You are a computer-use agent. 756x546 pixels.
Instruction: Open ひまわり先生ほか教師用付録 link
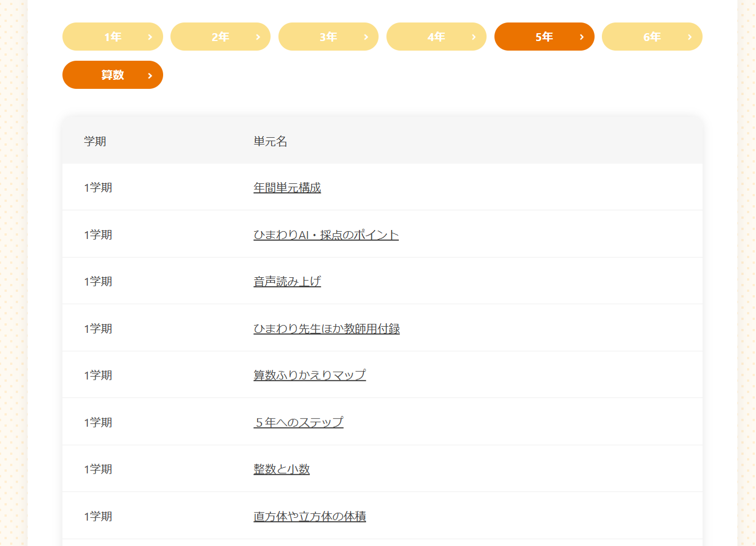pos(326,328)
